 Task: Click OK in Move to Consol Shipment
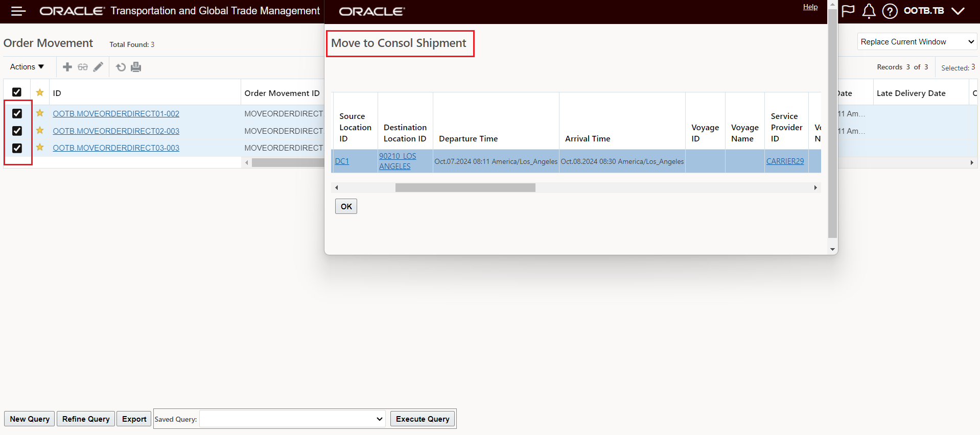(x=346, y=206)
